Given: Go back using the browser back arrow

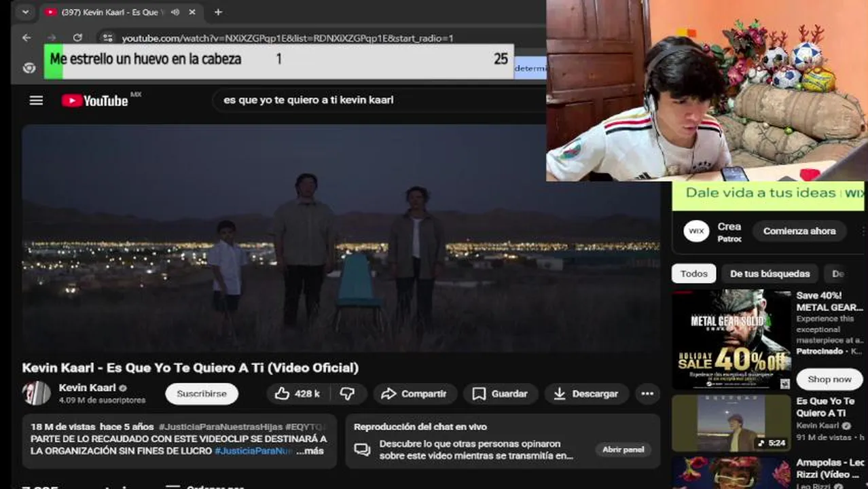Looking at the screenshot, I should (26, 38).
